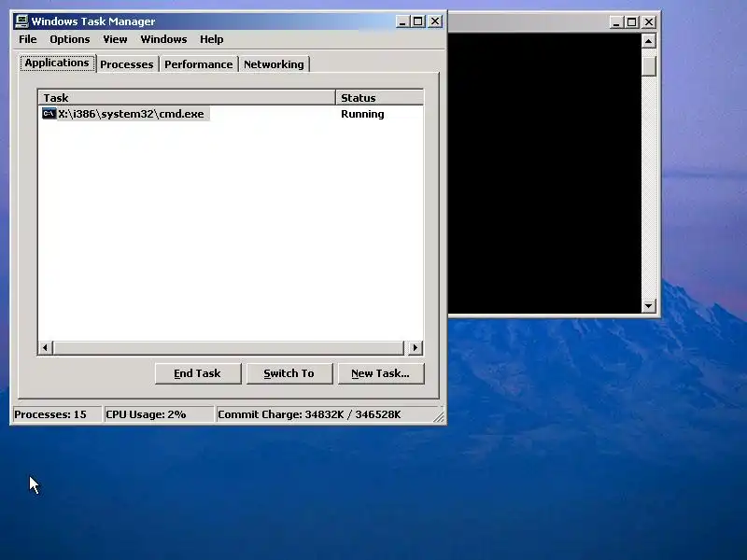Click the End Task button
The height and width of the screenshot is (560, 747).
(x=198, y=374)
